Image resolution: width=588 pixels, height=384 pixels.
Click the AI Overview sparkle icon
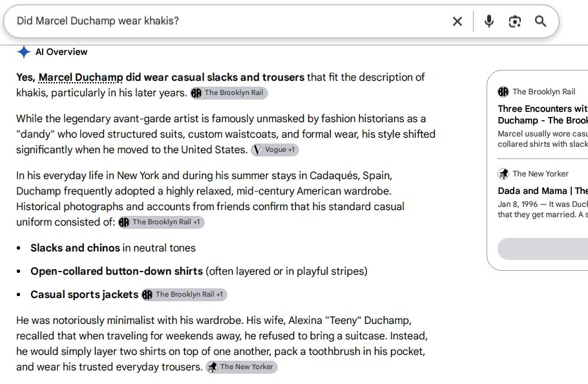(24, 52)
